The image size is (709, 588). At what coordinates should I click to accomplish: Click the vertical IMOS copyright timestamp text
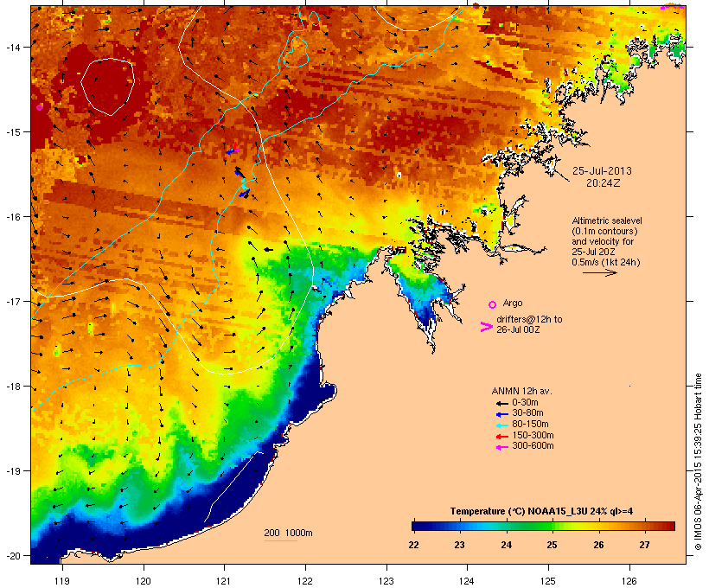[698, 462]
